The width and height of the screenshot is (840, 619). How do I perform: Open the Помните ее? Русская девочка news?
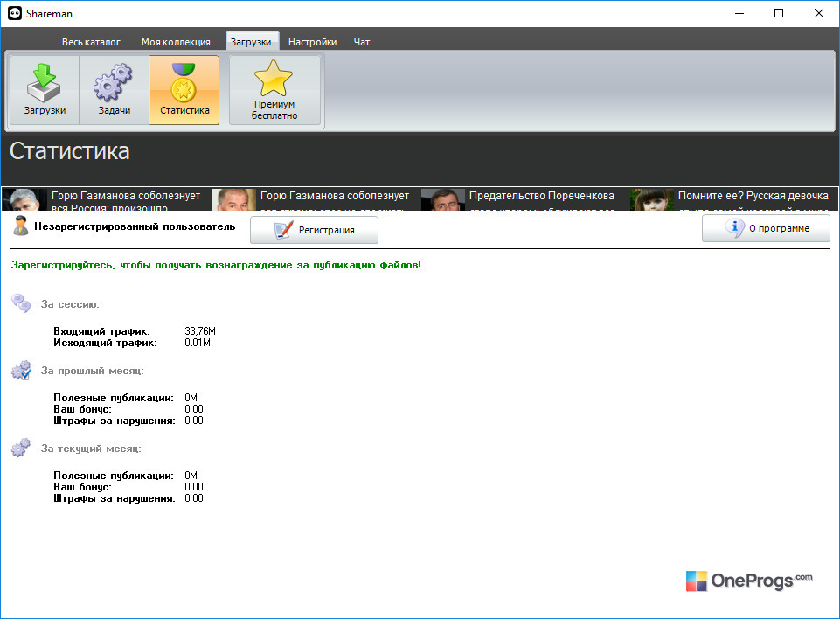[753, 196]
